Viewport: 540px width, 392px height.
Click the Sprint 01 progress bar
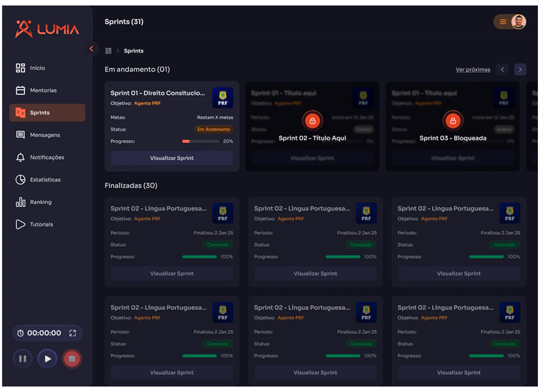point(200,142)
